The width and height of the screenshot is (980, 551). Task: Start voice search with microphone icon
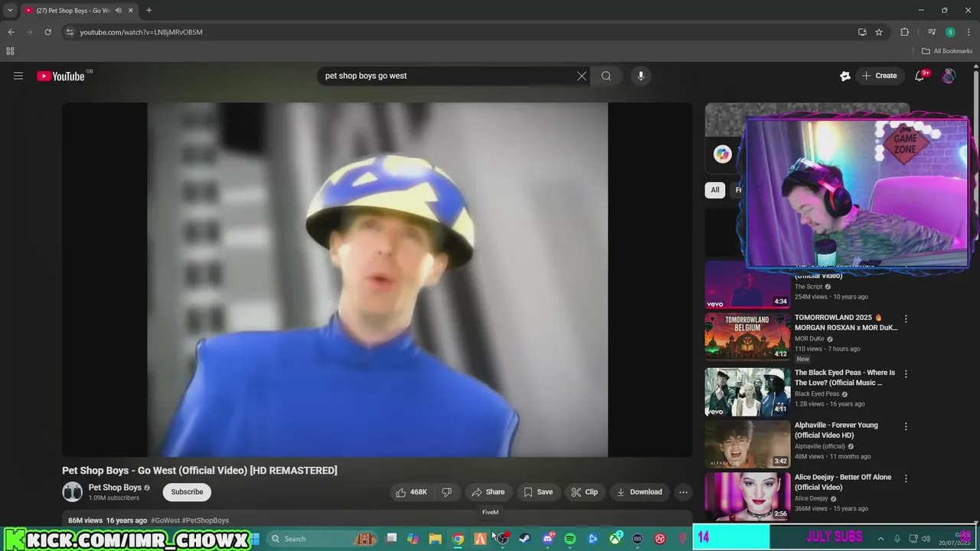tap(641, 76)
